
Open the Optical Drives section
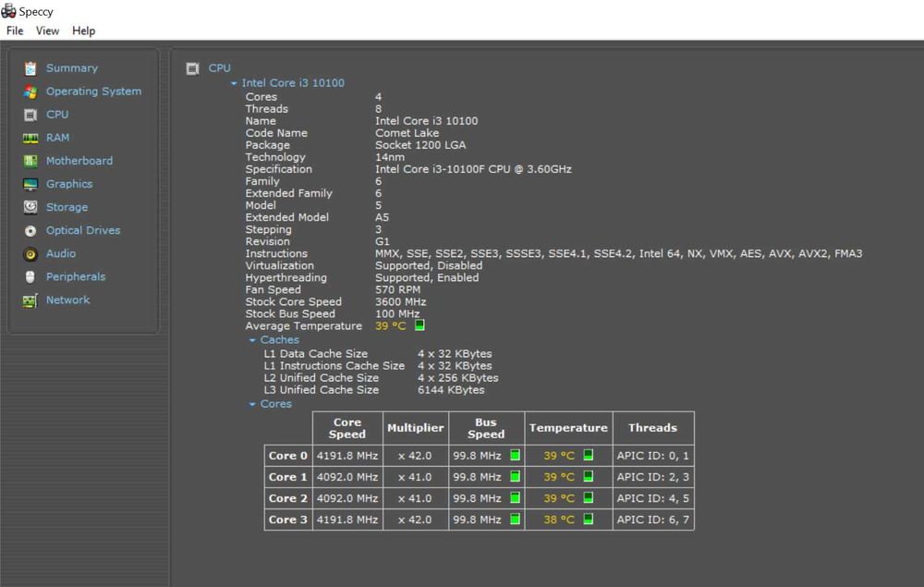pyautogui.click(x=83, y=230)
